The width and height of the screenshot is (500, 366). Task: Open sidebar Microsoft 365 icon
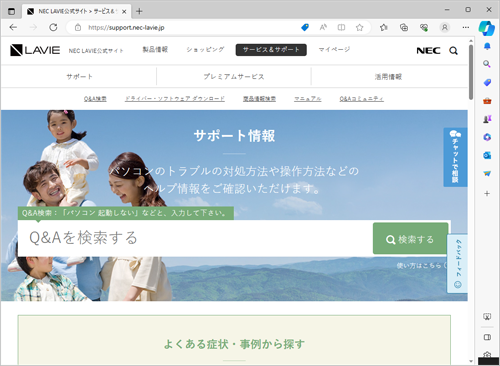click(487, 137)
